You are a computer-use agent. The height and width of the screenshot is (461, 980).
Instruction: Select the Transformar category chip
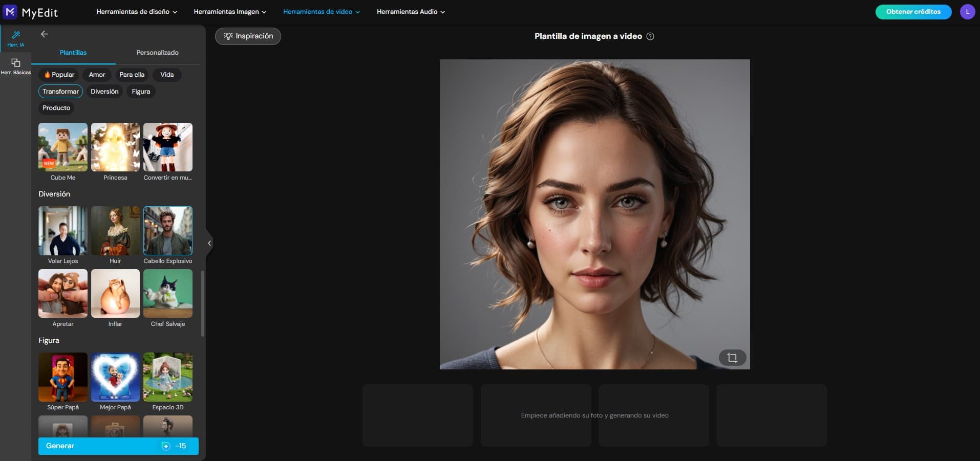tap(60, 92)
